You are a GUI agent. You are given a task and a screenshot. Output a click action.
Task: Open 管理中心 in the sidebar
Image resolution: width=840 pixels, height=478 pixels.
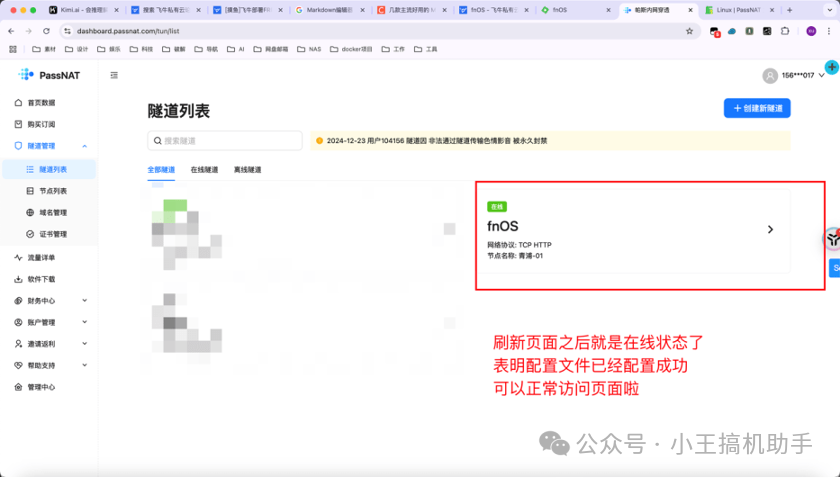41,387
